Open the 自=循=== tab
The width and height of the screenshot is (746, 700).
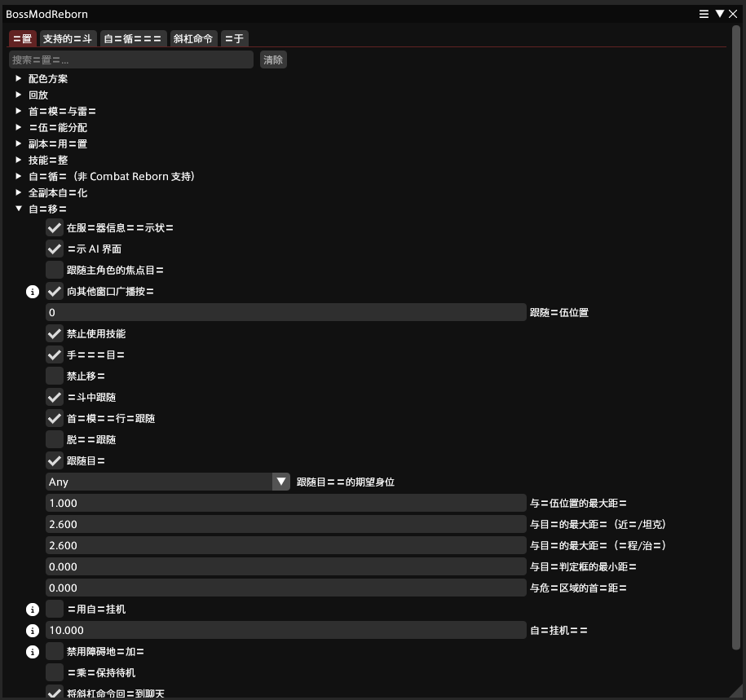pos(133,38)
